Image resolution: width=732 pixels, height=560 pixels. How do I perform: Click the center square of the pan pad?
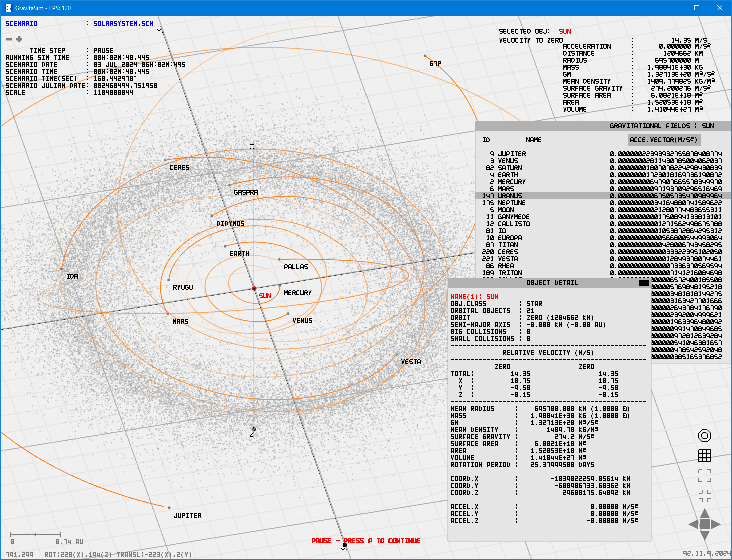[705, 524]
